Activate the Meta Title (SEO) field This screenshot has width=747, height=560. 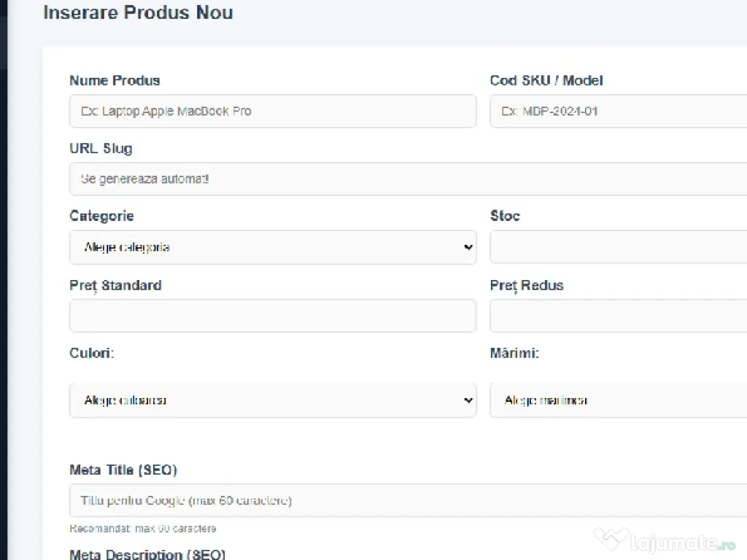pos(409,501)
